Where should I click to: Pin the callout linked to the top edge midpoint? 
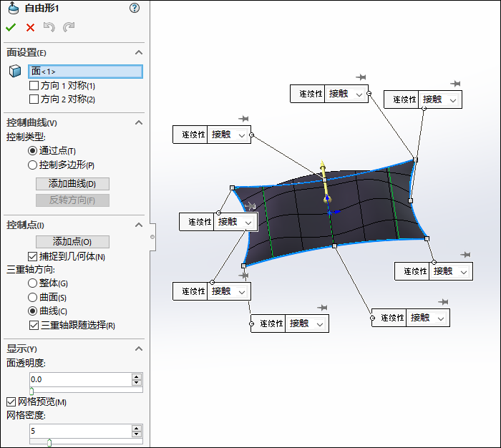(x=243, y=119)
